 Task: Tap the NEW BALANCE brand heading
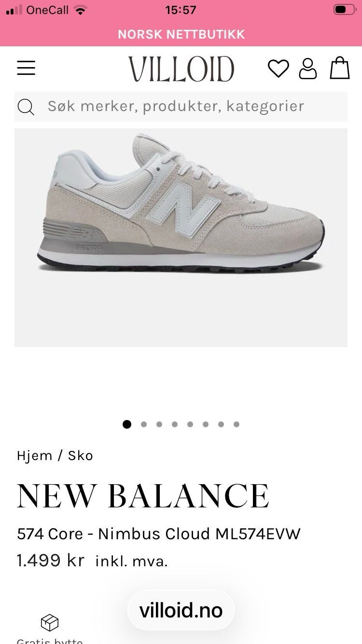[143, 496]
